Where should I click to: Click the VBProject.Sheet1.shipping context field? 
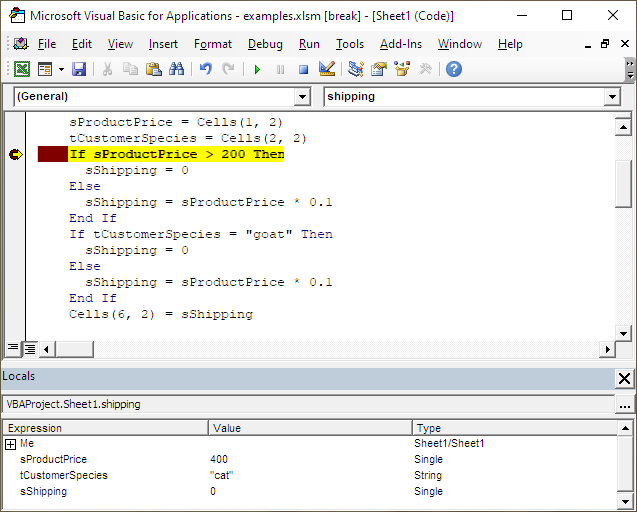(308, 405)
